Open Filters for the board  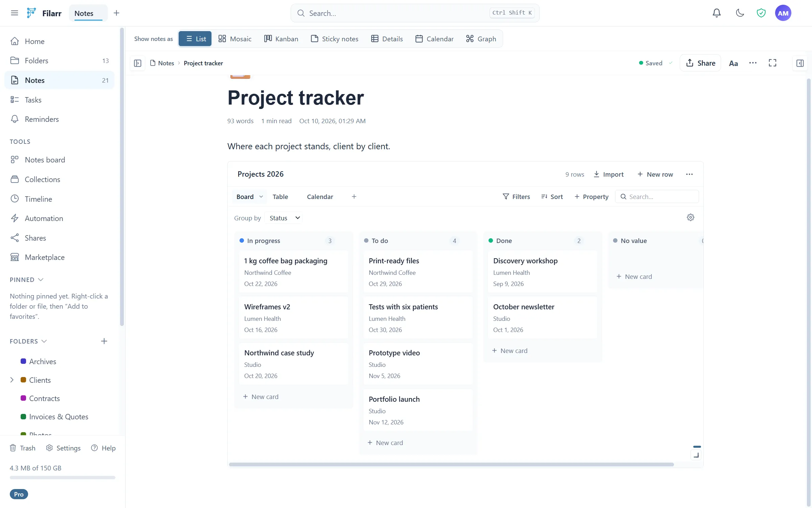coord(516,197)
